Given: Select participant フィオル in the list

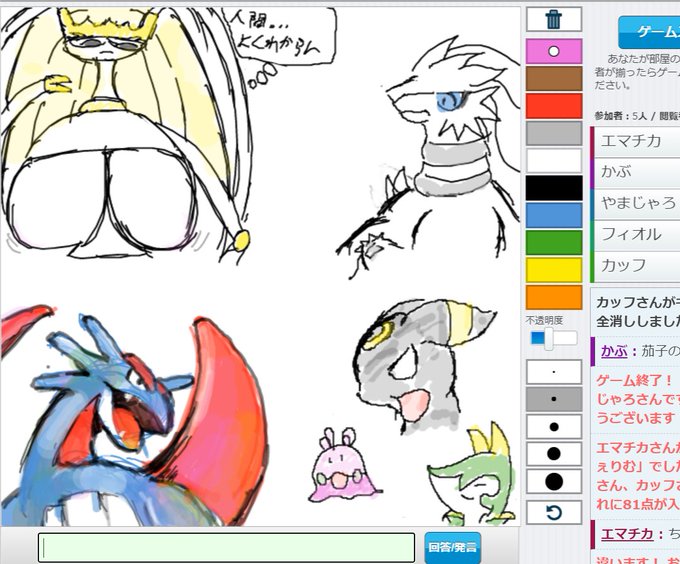Looking at the screenshot, I should coord(635,235).
